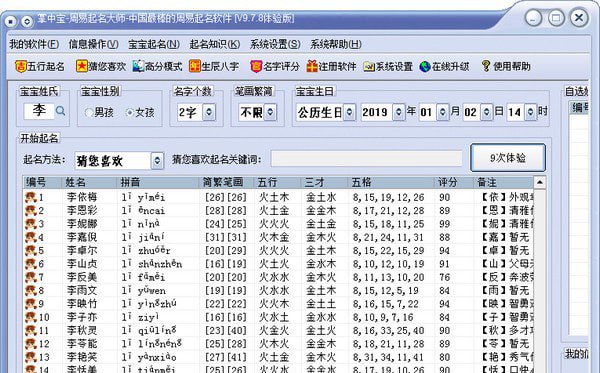Sort by the 三才 column header
Image resolution: width=600 pixels, height=373 pixels.
[x=324, y=182]
